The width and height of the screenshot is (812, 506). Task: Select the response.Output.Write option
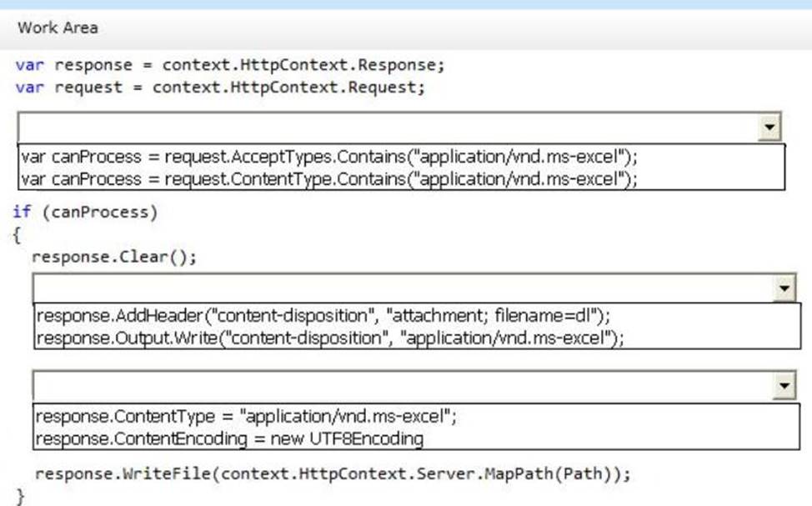[x=330, y=338]
